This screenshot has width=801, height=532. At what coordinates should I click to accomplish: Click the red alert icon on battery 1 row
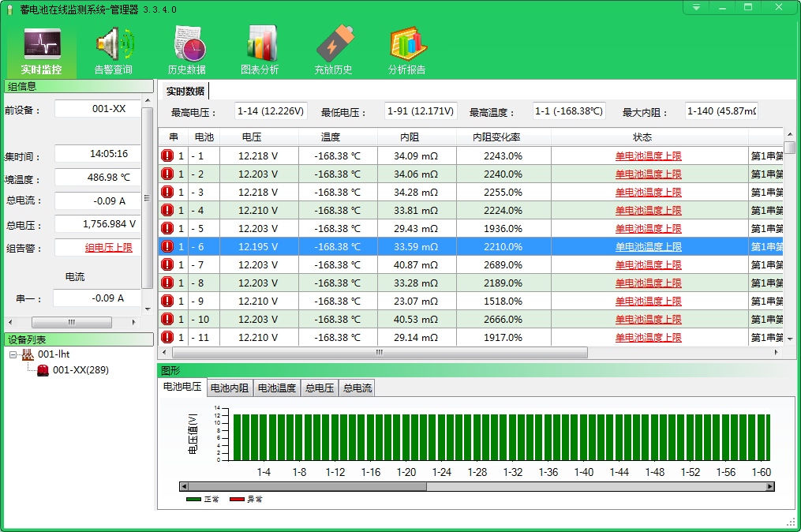click(167, 156)
